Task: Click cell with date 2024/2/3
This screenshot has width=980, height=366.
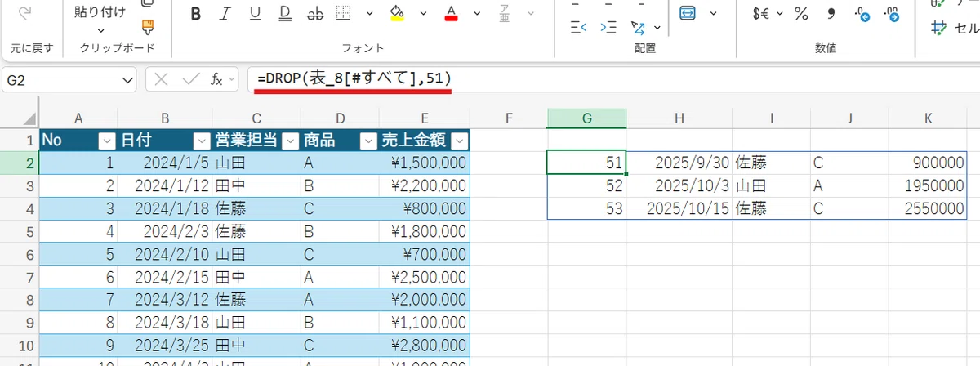Action: tap(165, 232)
